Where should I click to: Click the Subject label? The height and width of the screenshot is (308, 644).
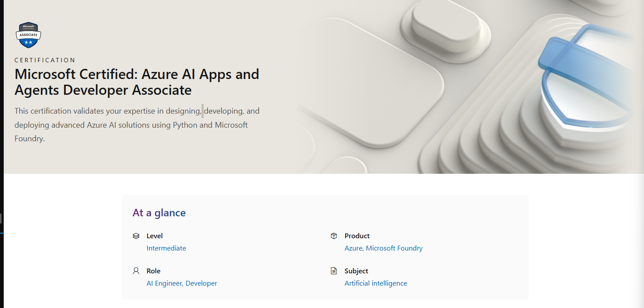(357, 271)
